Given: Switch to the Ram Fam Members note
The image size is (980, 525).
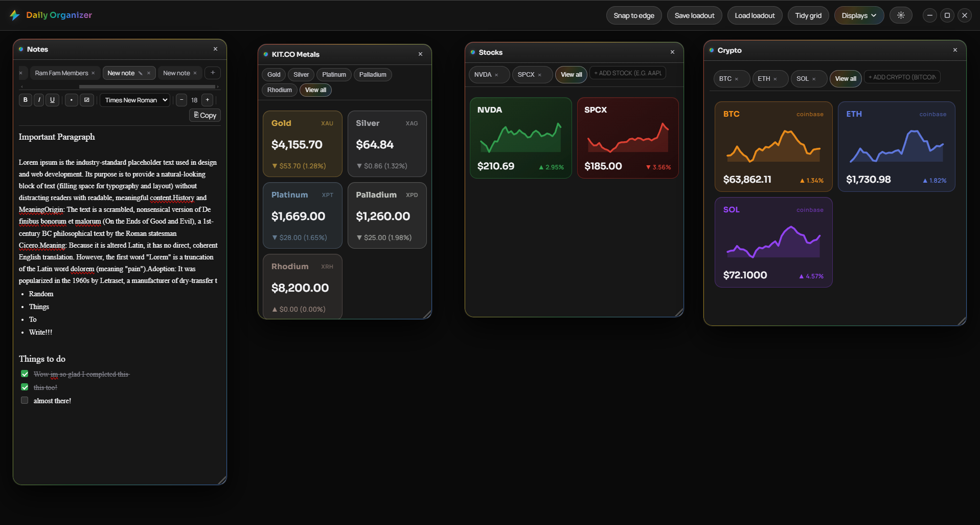Looking at the screenshot, I should (61, 73).
